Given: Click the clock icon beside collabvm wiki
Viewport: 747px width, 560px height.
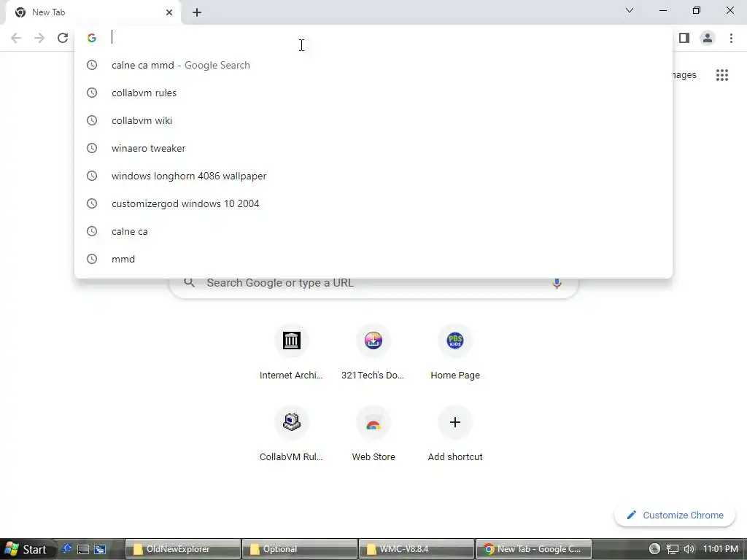Looking at the screenshot, I should [92, 120].
